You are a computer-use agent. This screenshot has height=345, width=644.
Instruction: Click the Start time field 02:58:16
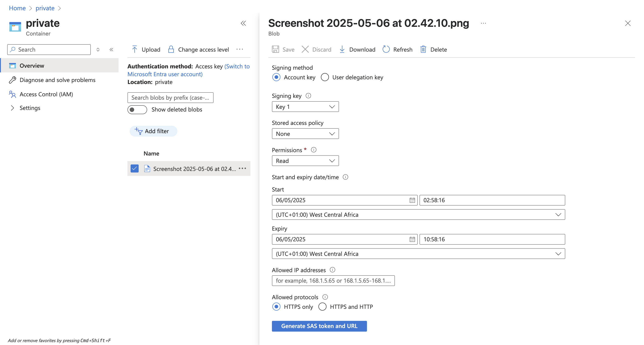click(x=492, y=200)
